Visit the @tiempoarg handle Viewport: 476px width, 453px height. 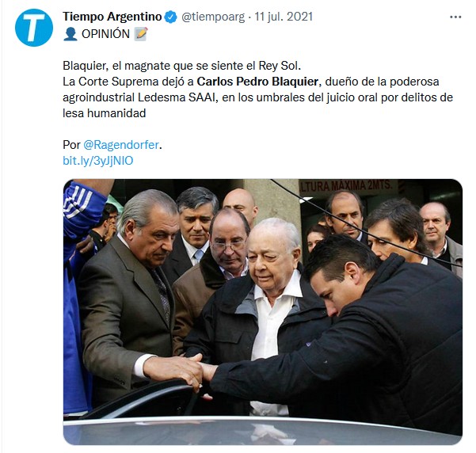(213, 17)
